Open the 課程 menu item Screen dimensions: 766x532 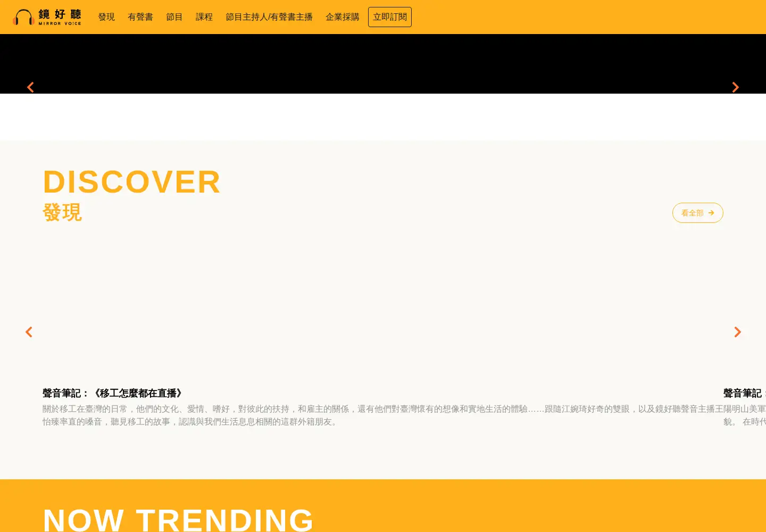(x=204, y=17)
